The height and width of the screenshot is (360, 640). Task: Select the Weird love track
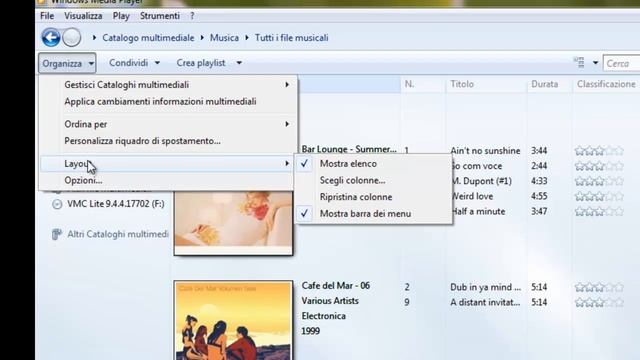click(x=472, y=196)
